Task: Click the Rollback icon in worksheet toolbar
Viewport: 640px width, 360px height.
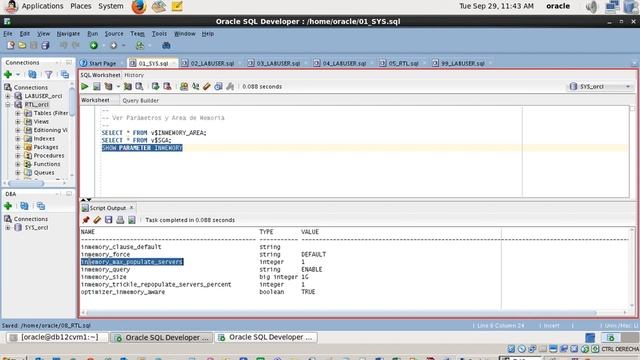Action: click(167, 87)
